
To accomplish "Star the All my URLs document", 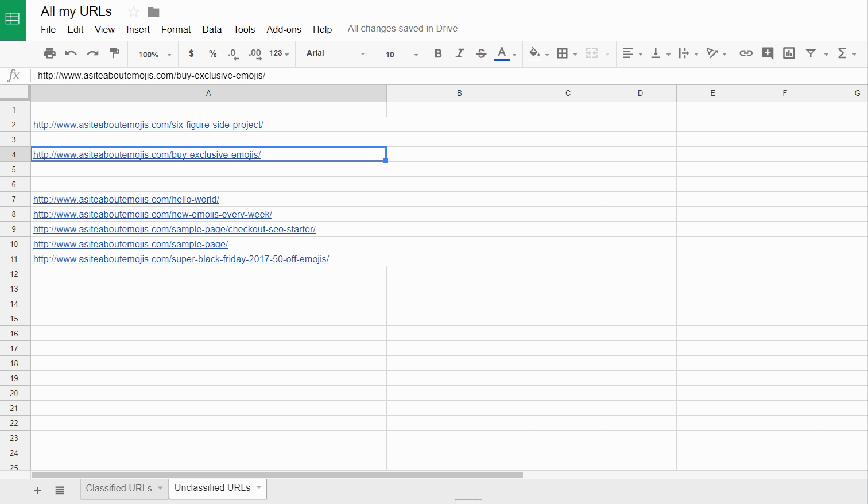I will [133, 12].
